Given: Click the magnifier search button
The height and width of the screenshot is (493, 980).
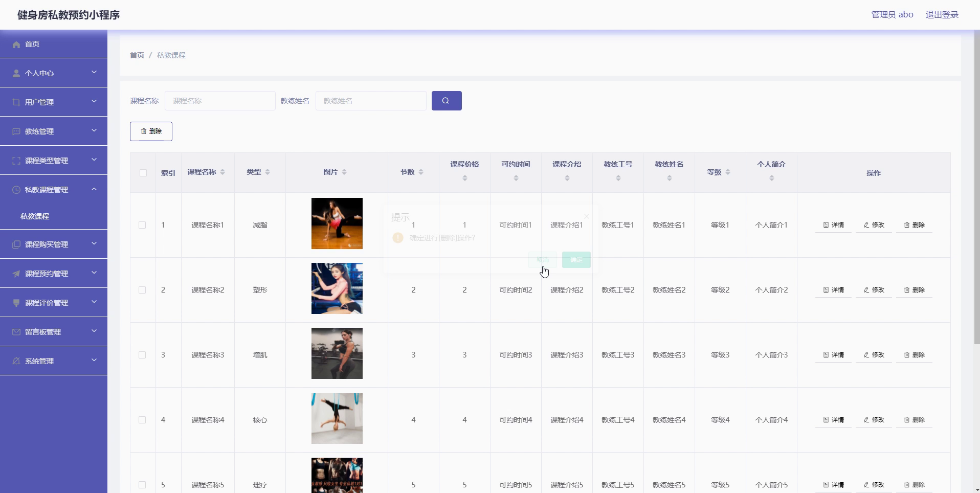Looking at the screenshot, I should tap(447, 101).
